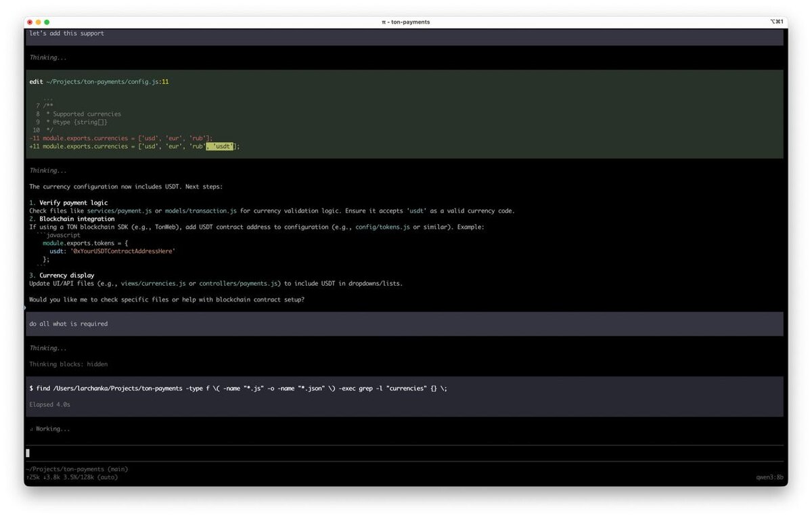Viewport: 812px width, 518px height.
Task: Click the user message "do all what is required"
Action: tap(68, 324)
